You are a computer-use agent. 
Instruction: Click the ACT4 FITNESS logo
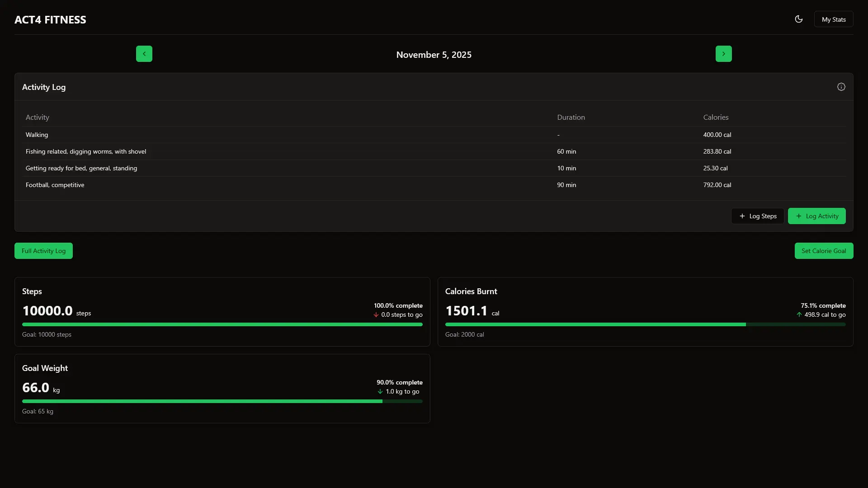(50, 20)
